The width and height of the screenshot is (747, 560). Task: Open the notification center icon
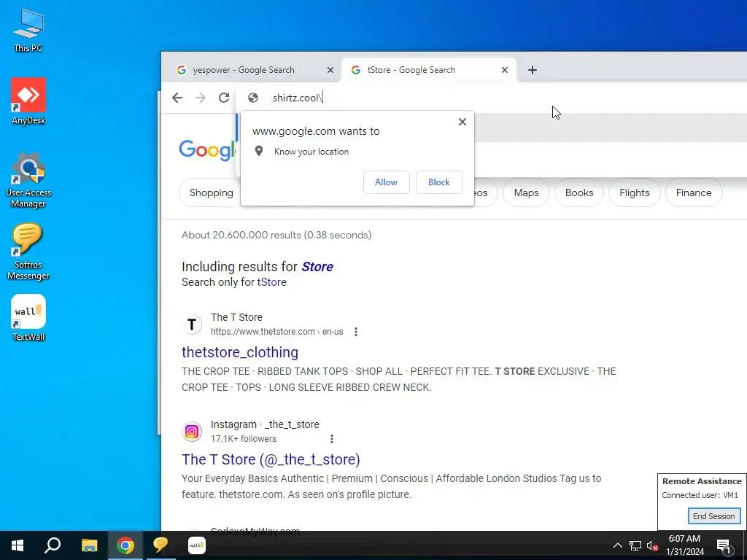coord(724,545)
